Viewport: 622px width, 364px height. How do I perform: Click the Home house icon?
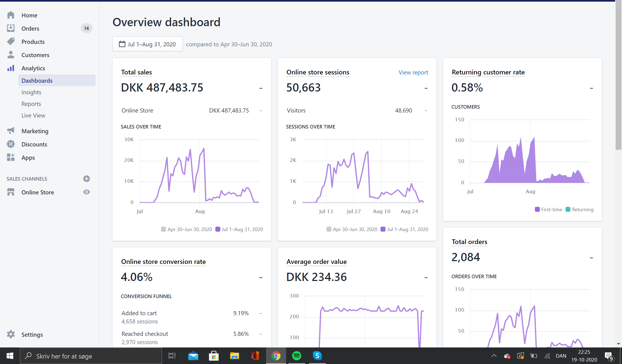coord(11,15)
